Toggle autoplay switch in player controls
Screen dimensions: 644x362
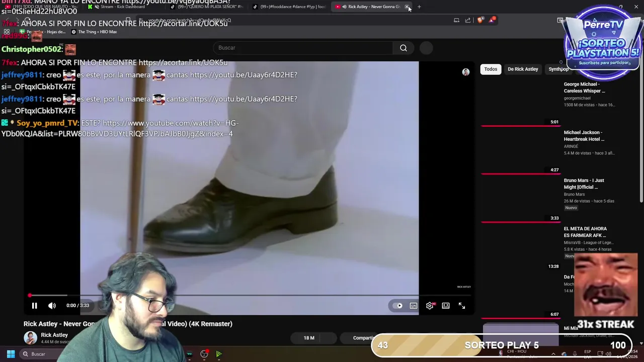click(399, 306)
